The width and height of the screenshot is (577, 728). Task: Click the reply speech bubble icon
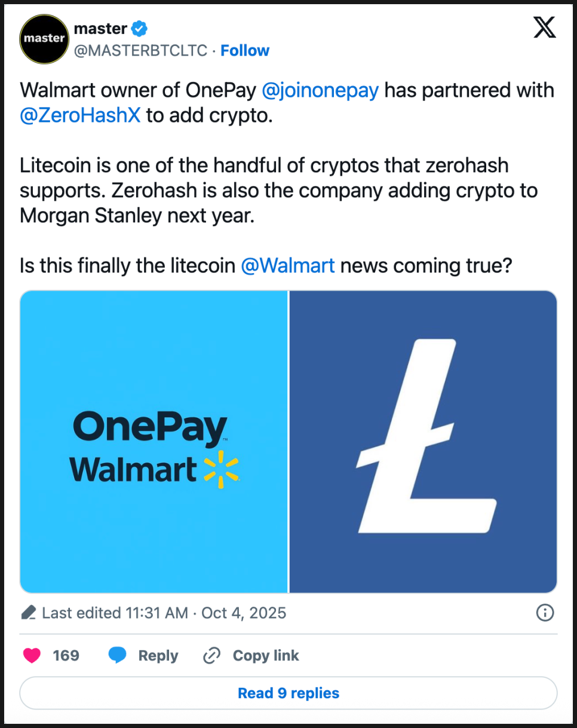[117, 656]
